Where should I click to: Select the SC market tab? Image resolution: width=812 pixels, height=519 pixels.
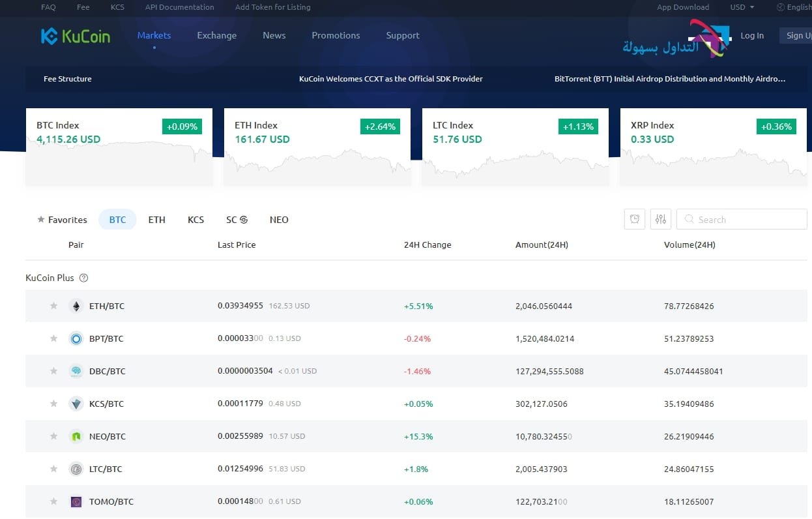click(x=237, y=220)
